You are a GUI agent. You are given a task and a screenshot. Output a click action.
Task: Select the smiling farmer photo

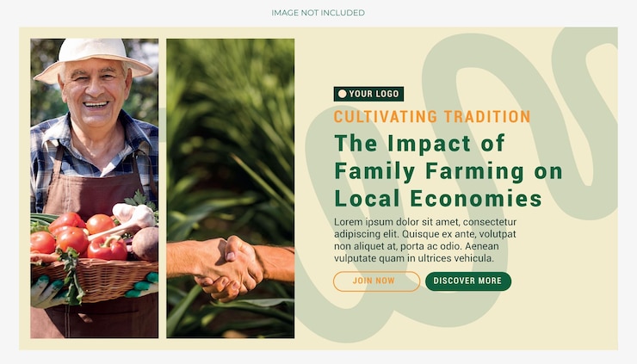tap(94, 188)
